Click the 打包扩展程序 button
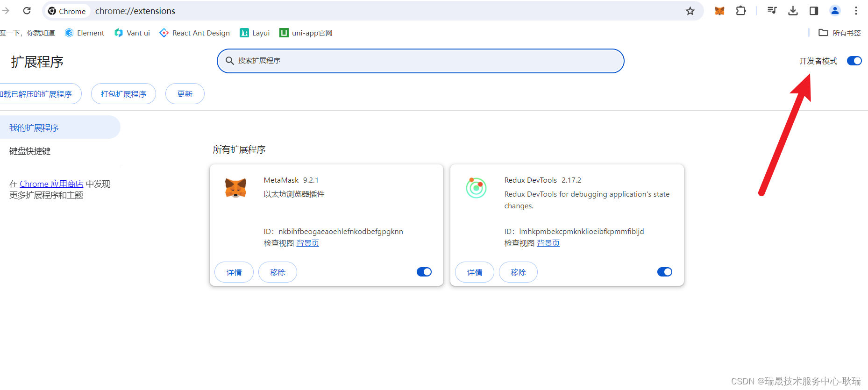 123,94
